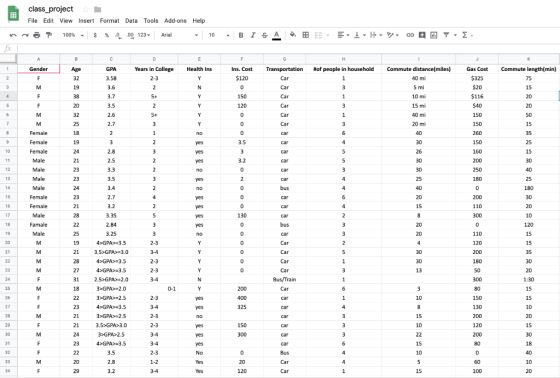The height and width of the screenshot is (378, 560).
Task: Select GPA cell 2.5>GPA>=2.0
Action: [x=111, y=279]
